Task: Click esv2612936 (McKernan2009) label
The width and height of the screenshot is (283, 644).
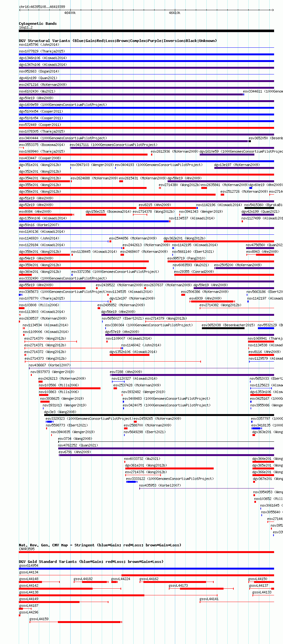Action: [175, 151]
